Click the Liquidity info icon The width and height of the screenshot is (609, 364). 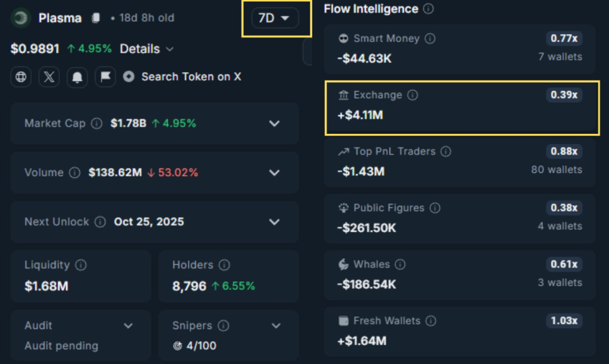[80, 265]
